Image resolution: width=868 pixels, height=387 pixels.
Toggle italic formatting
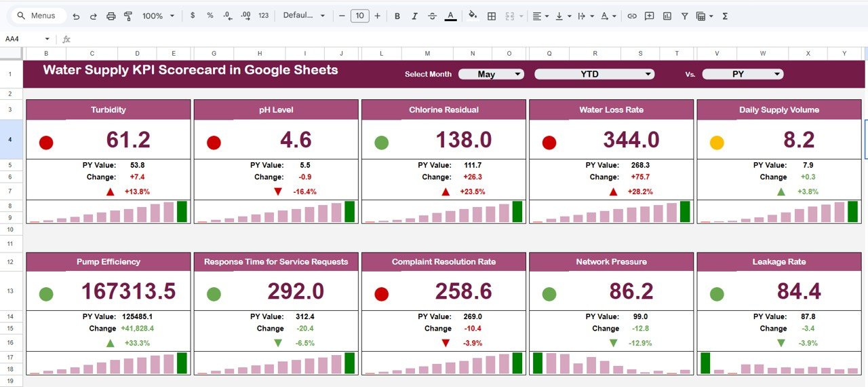pos(415,16)
